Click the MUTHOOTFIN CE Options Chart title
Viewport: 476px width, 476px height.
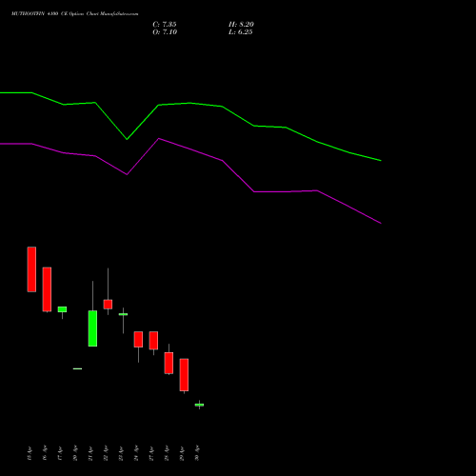(74, 13)
